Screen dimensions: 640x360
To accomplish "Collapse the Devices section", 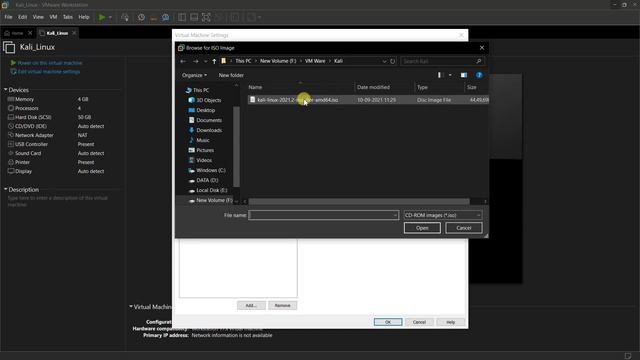I will tap(6, 89).
